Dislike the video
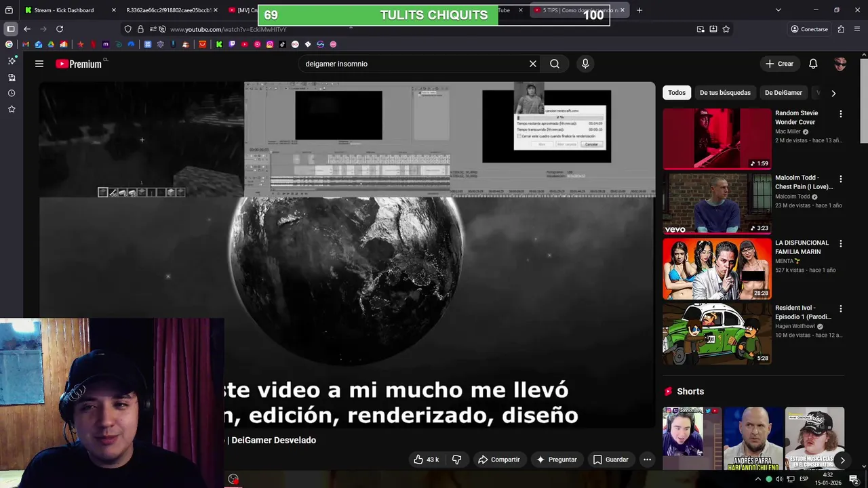 point(456,460)
